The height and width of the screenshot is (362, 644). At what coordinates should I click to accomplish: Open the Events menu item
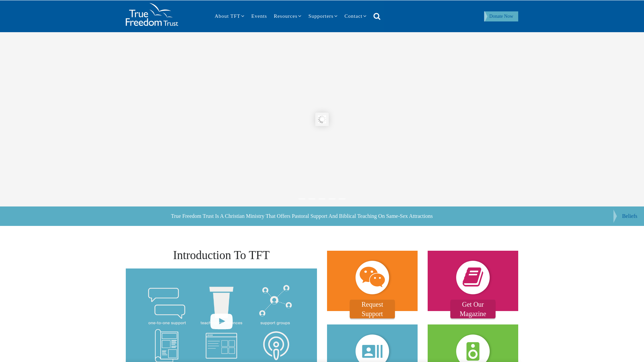259,16
